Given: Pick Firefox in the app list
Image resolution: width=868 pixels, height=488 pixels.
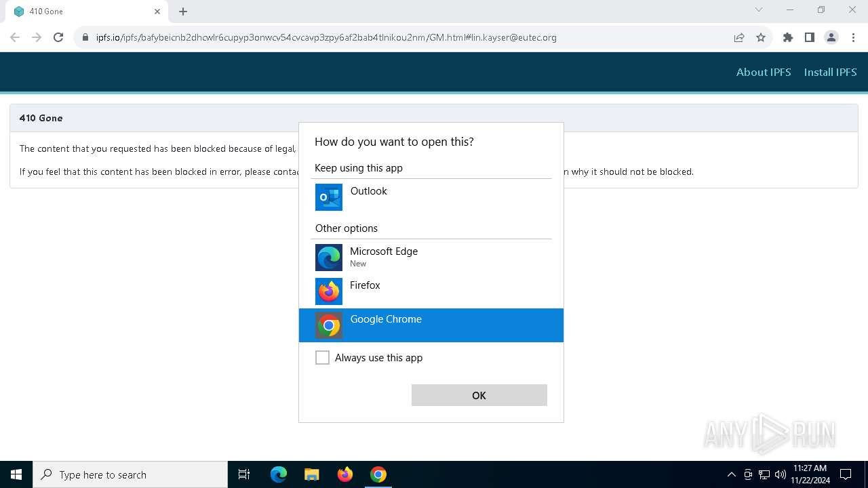Looking at the screenshot, I should pyautogui.click(x=431, y=291).
